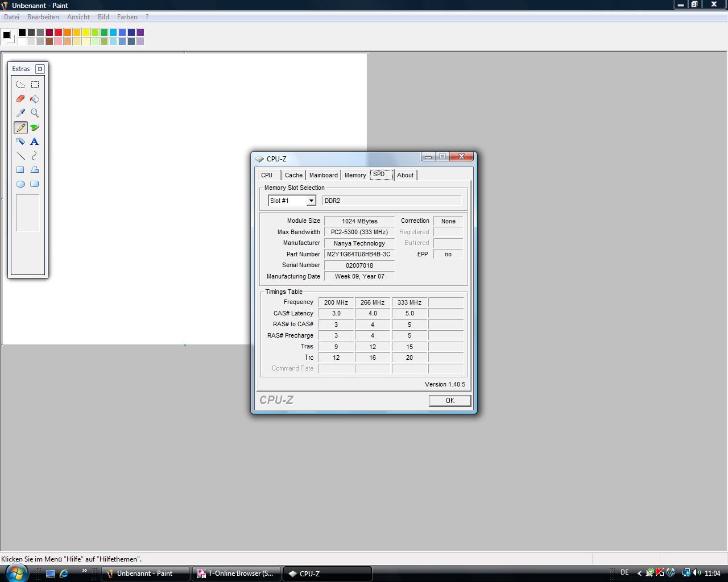Image resolution: width=728 pixels, height=582 pixels.
Task: Switch to the Mainboard tab
Action: [324, 175]
